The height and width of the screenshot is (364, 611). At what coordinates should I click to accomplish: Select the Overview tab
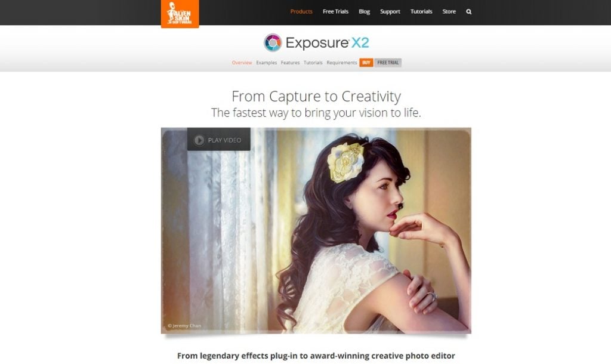pyautogui.click(x=241, y=62)
